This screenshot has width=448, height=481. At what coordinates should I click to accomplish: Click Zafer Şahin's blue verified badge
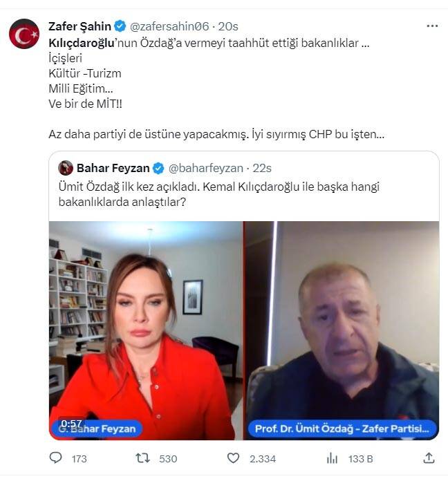tap(120, 26)
